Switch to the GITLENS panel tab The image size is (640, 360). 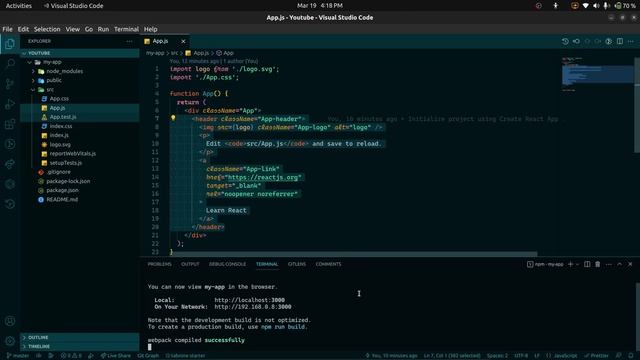[x=297, y=264]
